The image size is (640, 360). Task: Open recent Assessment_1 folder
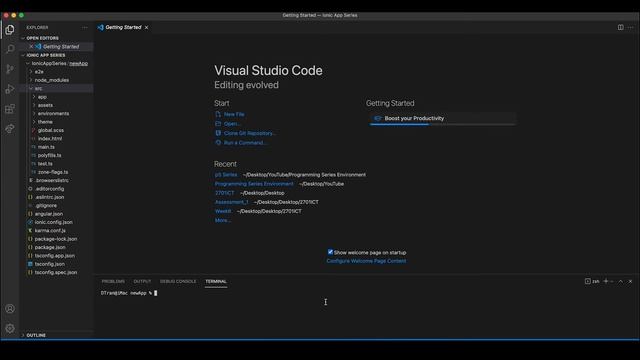(231, 202)
